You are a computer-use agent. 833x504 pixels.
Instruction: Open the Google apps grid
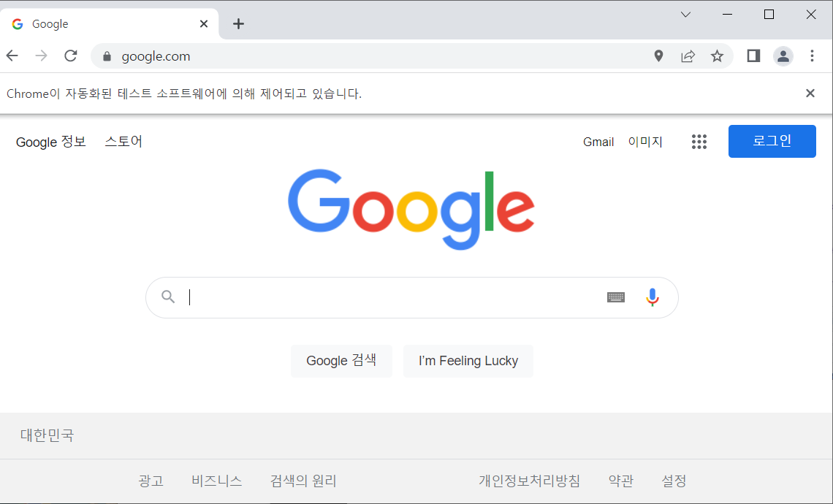(x=699, y=142)
